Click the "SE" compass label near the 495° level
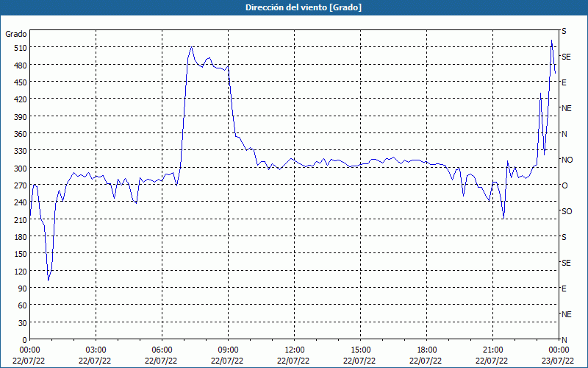588x368 pixels. (566, 57)
